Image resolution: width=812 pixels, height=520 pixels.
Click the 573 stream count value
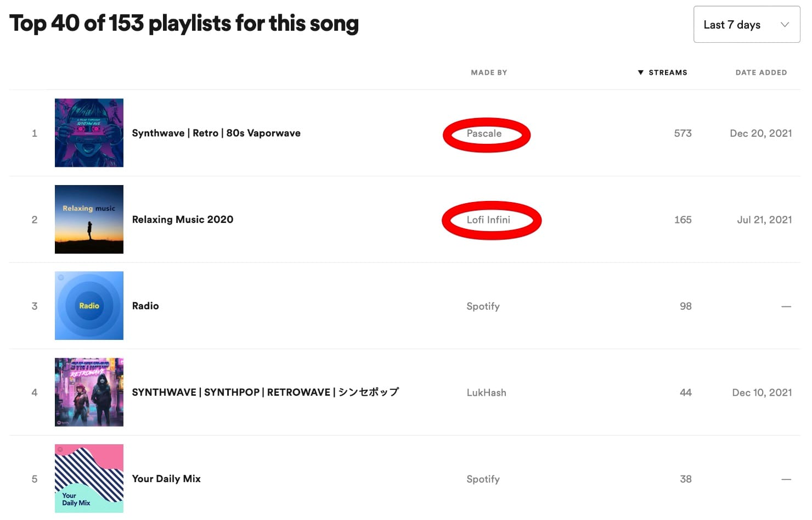[x=683, y=133]
